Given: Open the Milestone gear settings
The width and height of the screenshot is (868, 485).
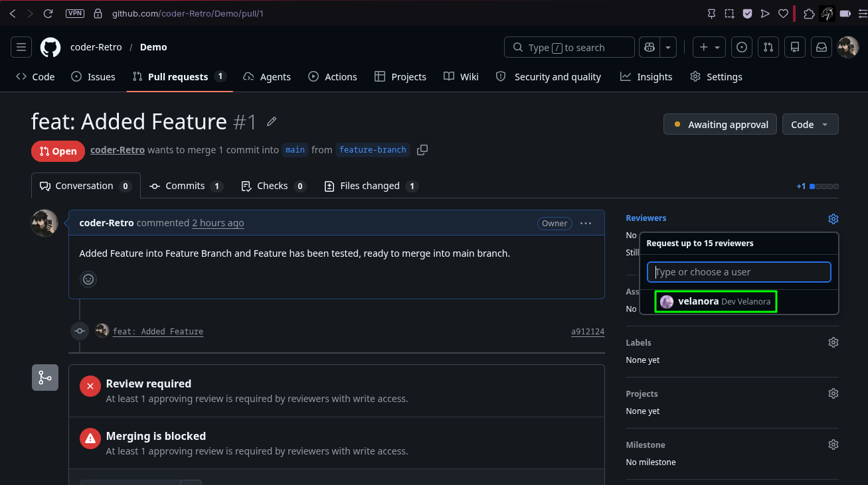Looking at the screenshot, I should coord(833,445).
